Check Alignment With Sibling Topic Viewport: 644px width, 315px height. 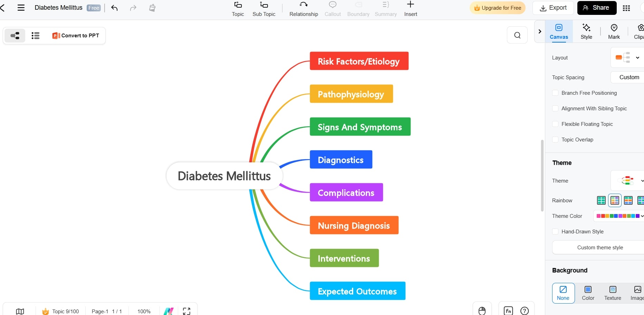[x=555, y=108]
